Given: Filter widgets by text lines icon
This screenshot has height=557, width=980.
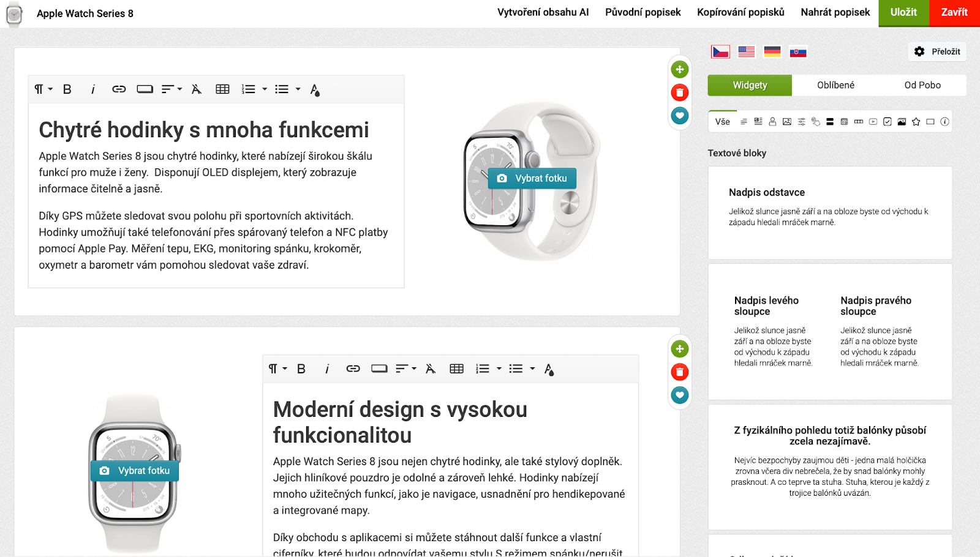Looking at the screenshot, I should [x=744, y=122].
